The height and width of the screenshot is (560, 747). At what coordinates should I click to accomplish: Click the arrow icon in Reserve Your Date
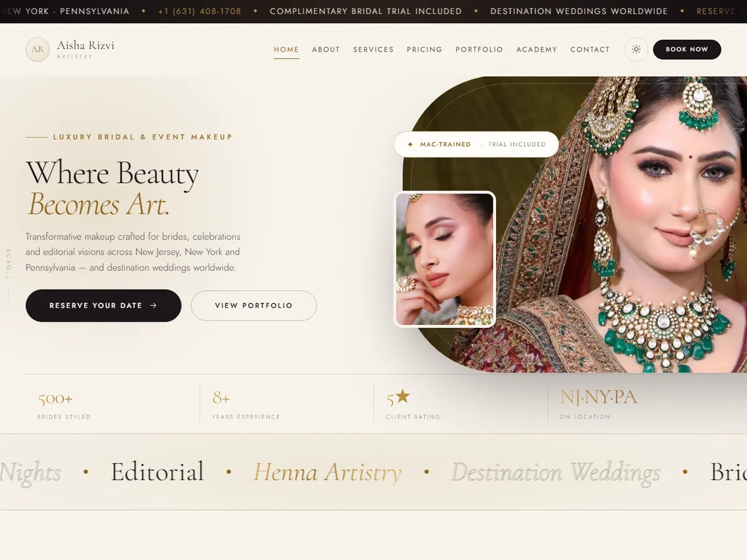153,306
